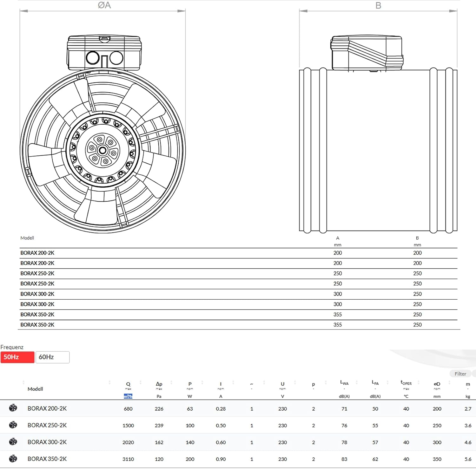The height and width of the screenshot is (469, 476).
Task: Click the airflow value 3110
Action: point(128,459)
